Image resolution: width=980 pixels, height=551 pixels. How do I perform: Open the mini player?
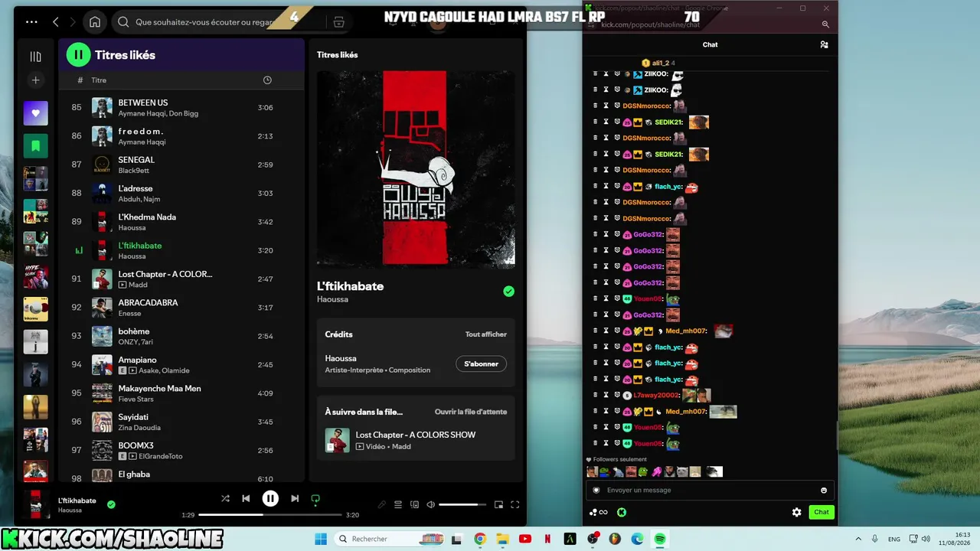coord(498,504)
